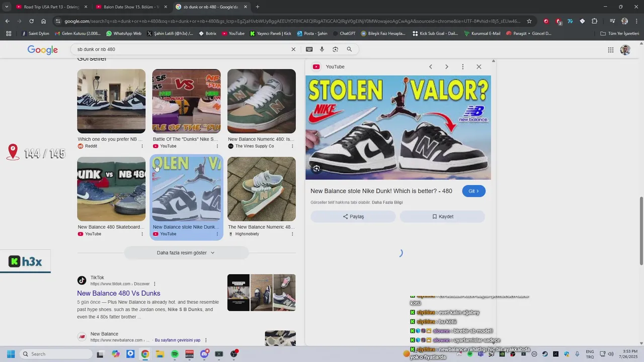Click the page vertical scrollbar thumb
The width and height of the screenshot is (644, 362).
pos(641,231)
